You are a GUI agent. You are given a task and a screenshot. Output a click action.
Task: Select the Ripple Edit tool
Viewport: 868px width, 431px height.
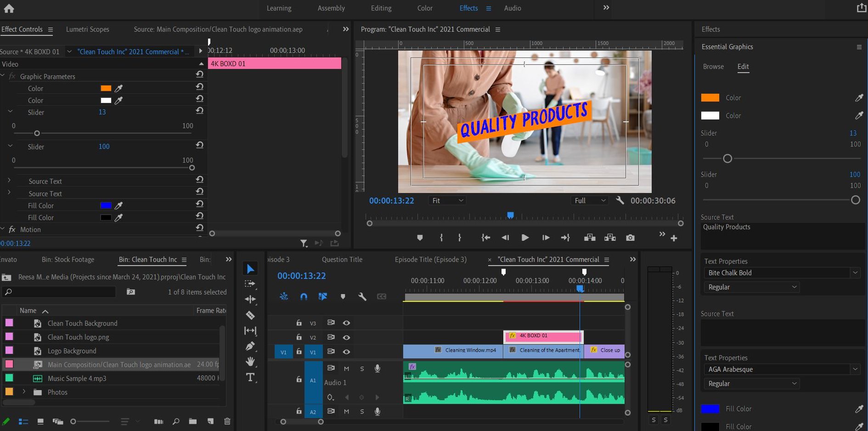pyautogui.click(x=250, y=299)
